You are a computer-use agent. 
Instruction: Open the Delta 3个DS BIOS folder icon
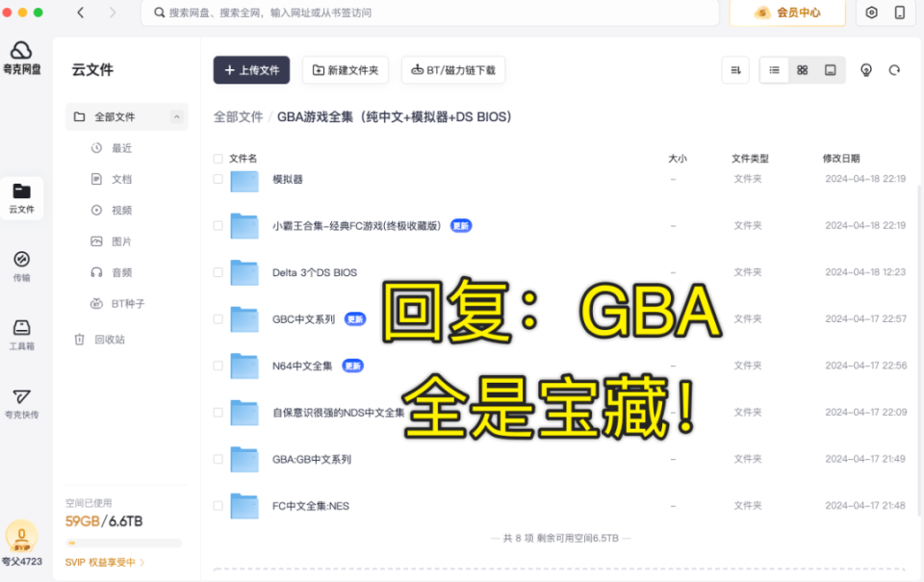[244, 273]
